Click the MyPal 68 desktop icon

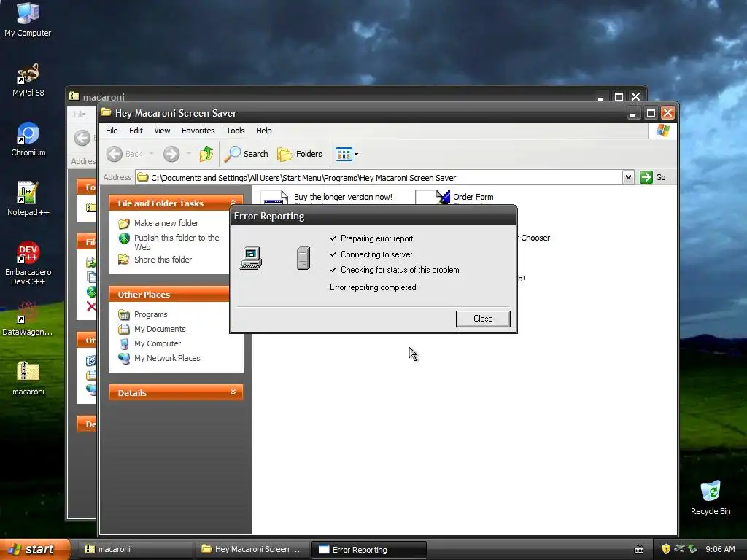(28, 79)
